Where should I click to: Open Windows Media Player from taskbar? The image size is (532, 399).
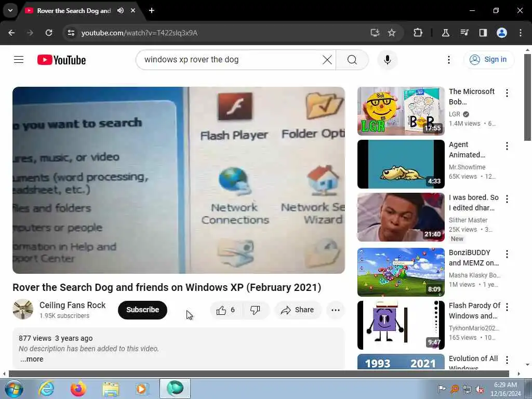[142, 389]
